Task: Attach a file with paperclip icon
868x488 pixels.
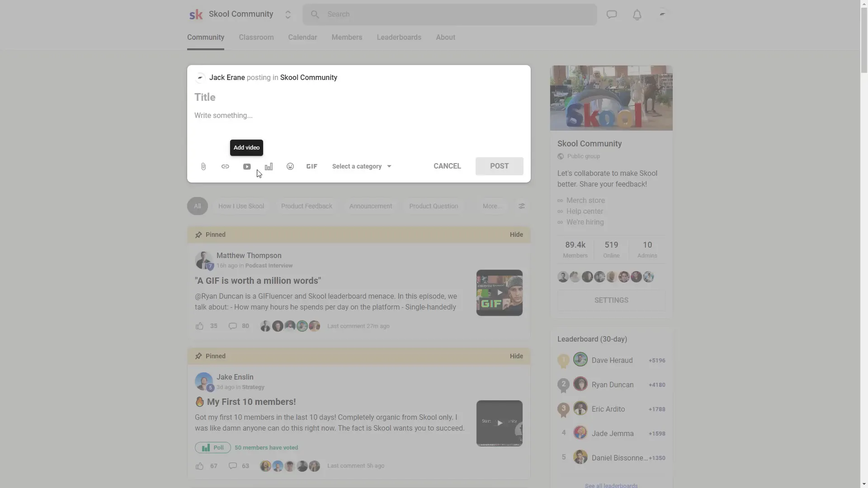Action: [203, 166]
